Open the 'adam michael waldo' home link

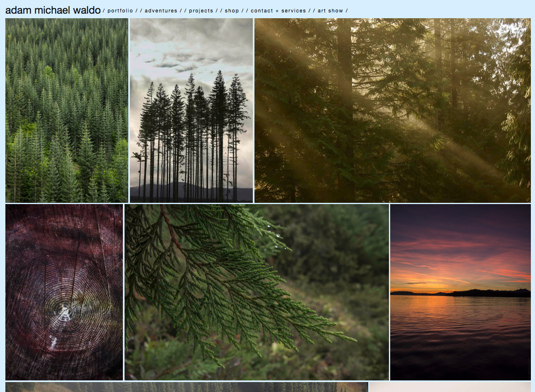pos(53,10)
